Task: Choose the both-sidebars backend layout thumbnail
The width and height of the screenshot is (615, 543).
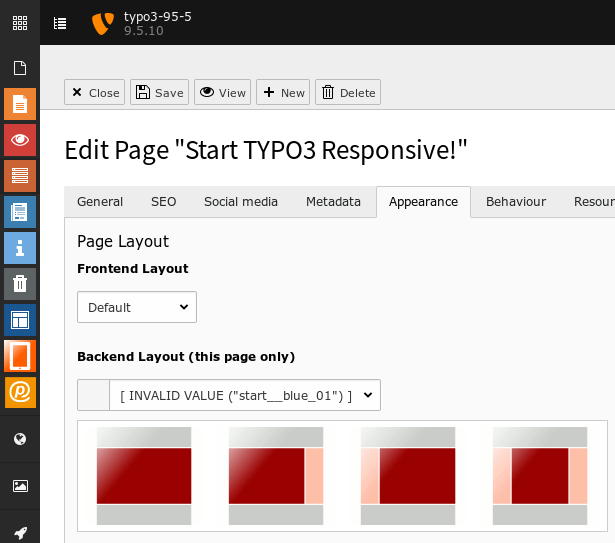Action: click(540, 476)
